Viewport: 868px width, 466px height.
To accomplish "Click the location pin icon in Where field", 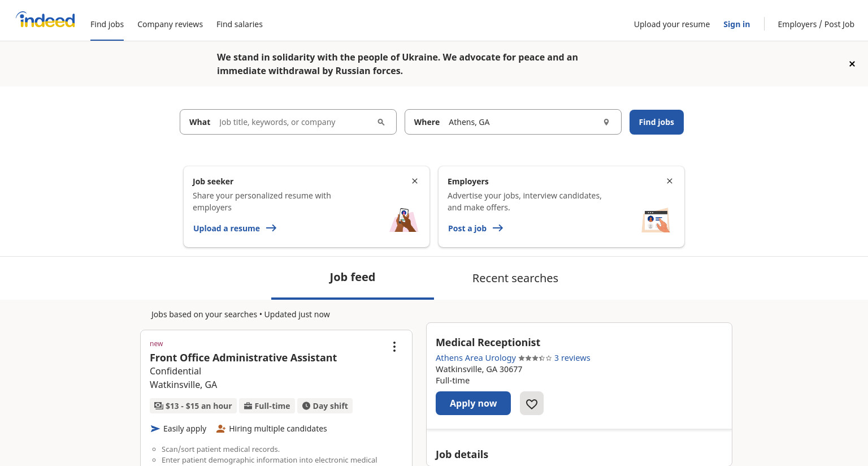I will pyautogui.click(x=606, y=122).
